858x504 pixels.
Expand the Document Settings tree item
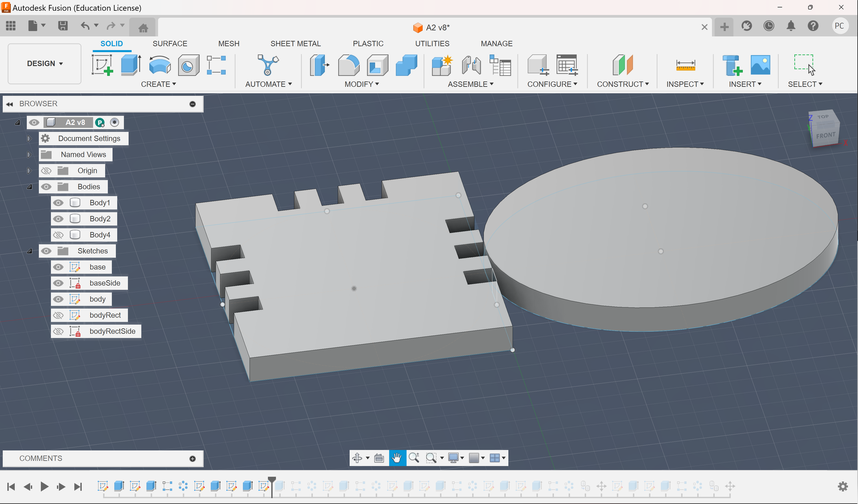(29, 138)
